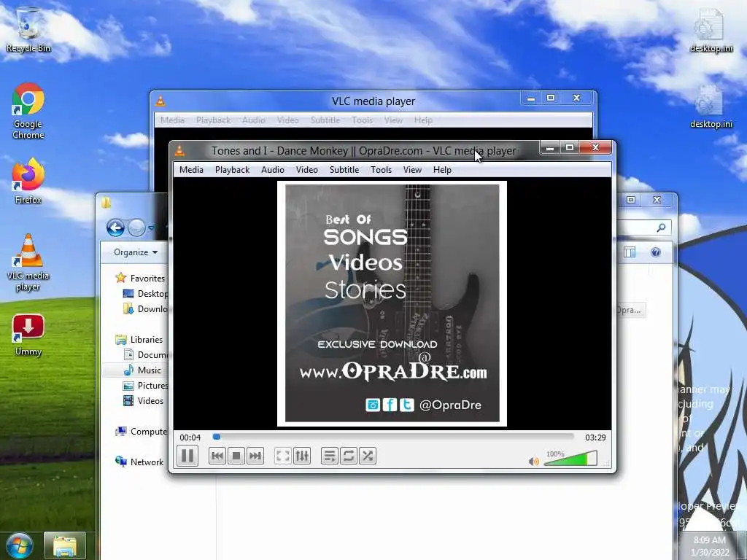This screenshot has height=560, width=747.
Task: Open Recycle Bin desktop icon
Action: pos(28,29)
